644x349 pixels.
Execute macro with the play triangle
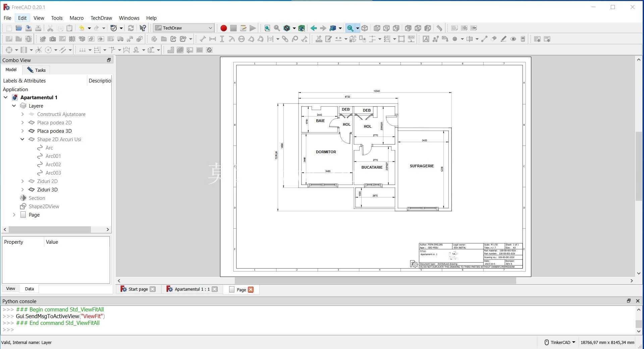click(x=253, y=28)
